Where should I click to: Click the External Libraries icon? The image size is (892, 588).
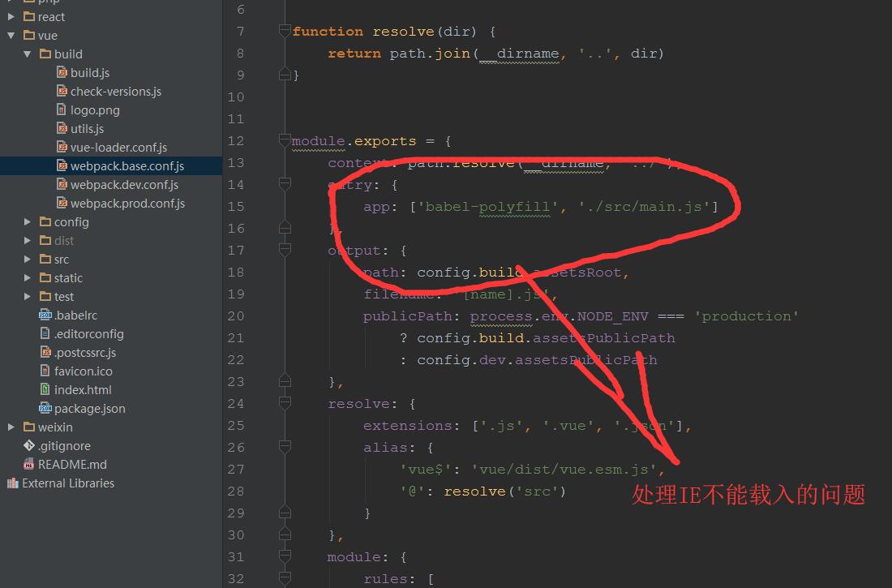coord(12,483)
